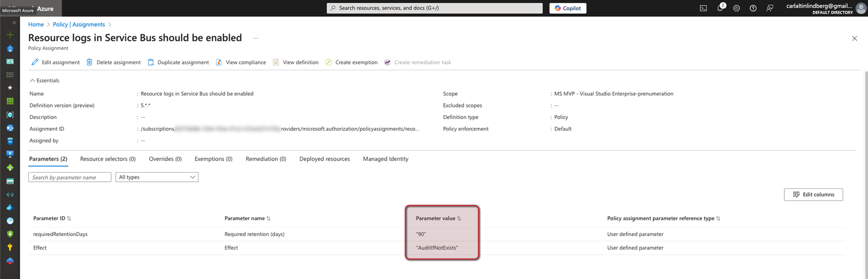Click the Edit columns button
Screen dimensions: 868x279
coord(813,194)
